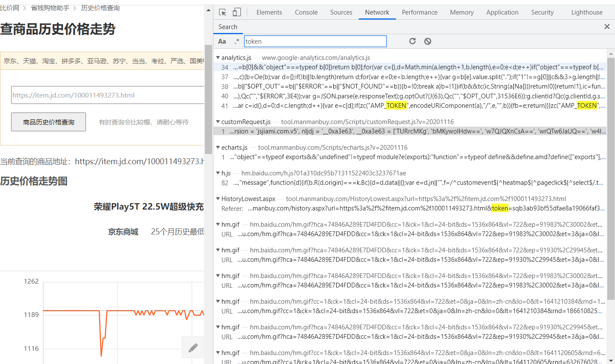Open the Performance tab
Viewport: 615px width, 364px height.
[420, 12]
